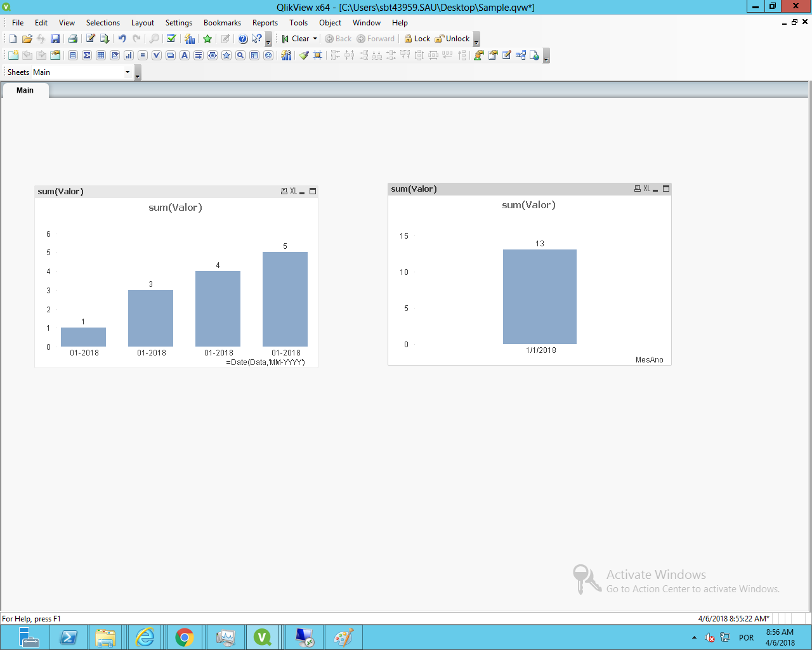
Task: Toggle the Design Grid
Action: (318, 55)
